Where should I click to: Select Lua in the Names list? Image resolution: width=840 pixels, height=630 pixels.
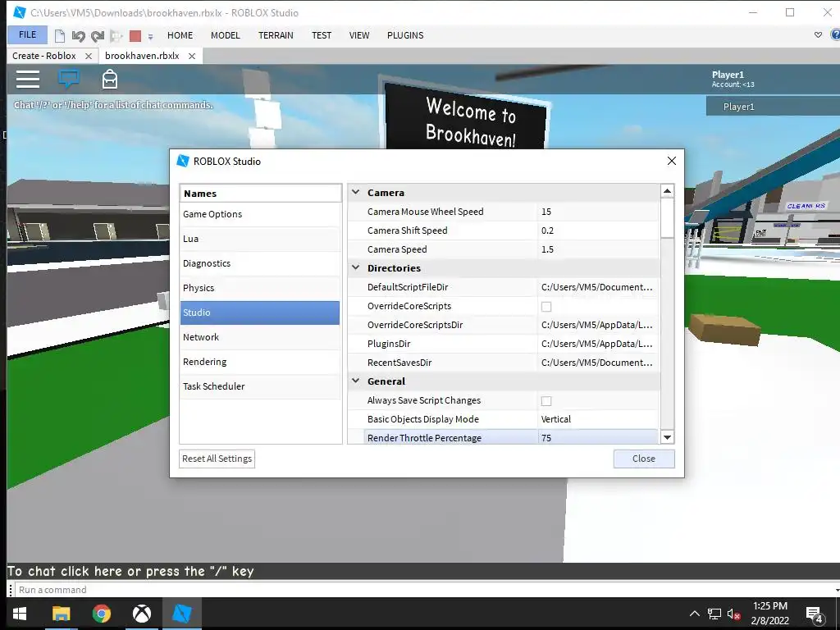click(260, 239)
